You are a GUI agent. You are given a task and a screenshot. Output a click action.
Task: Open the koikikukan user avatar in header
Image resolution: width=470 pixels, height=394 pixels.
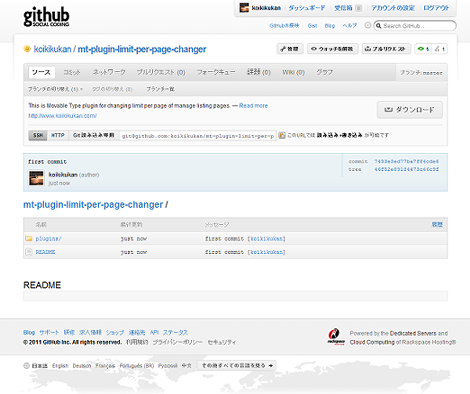tap(244, 8)
